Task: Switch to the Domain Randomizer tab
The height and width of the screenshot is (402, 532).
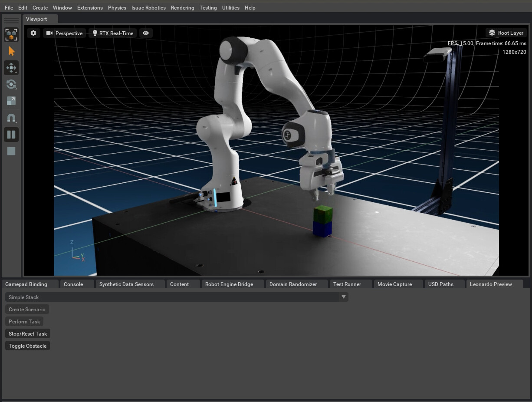Action: click(x=293, y=284)
